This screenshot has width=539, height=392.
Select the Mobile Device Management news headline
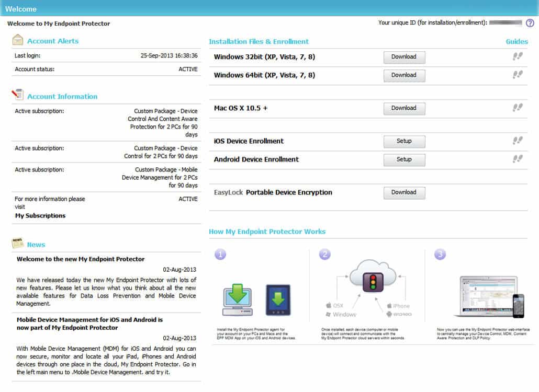pyautogui.click(x=89, y=324)
